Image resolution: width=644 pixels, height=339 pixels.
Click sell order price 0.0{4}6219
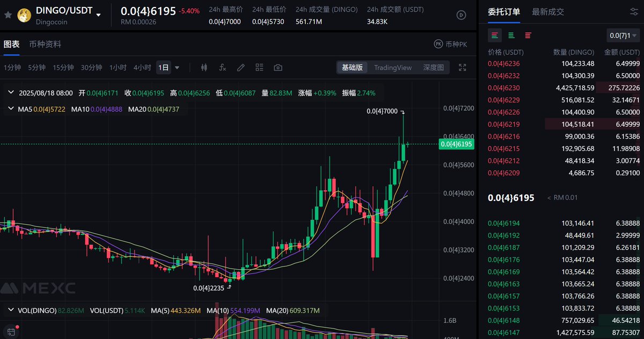pyautogui.click(x=503, y=124)
